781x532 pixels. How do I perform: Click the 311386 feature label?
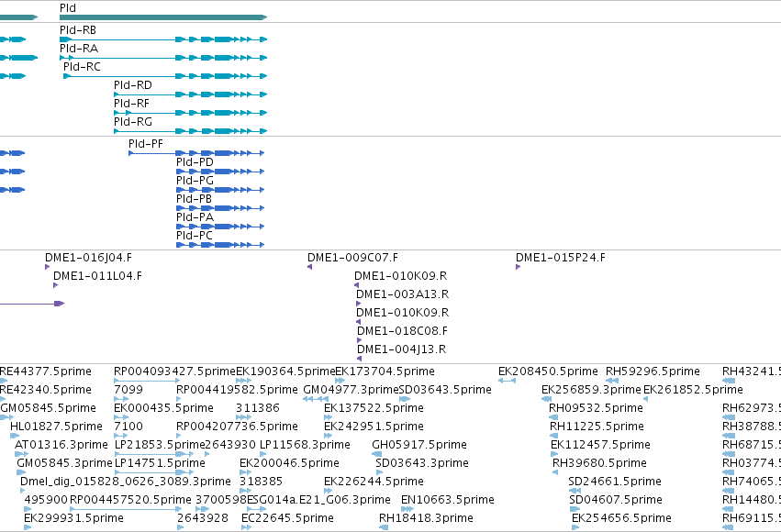pyautogui.click(x=258, y=408)
